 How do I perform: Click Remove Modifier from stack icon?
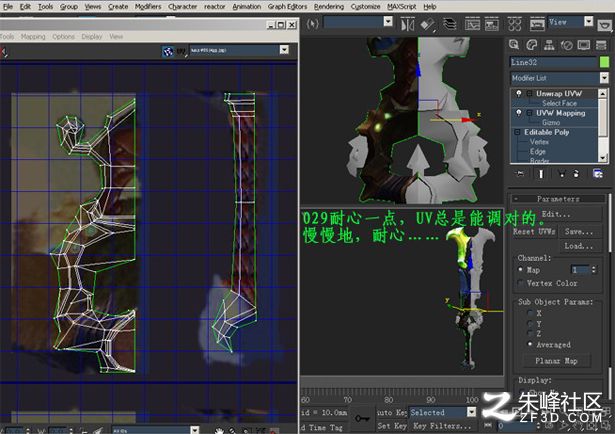pyautogui.click(x=576, y=174)
